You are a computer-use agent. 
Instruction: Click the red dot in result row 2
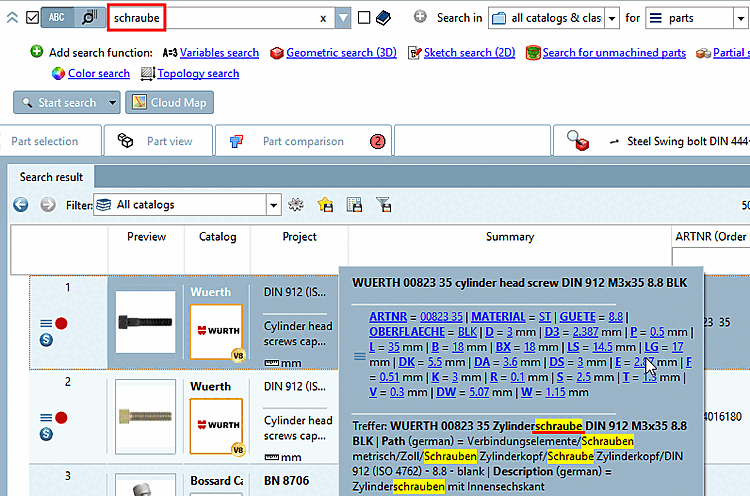(61, 418)
